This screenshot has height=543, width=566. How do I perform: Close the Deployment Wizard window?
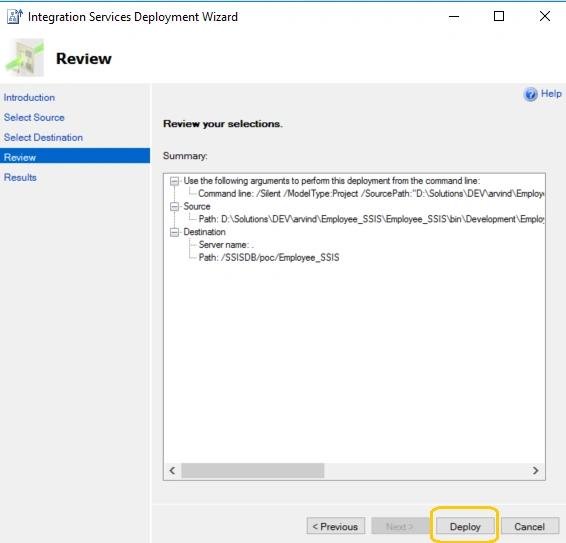click(545, 16)
